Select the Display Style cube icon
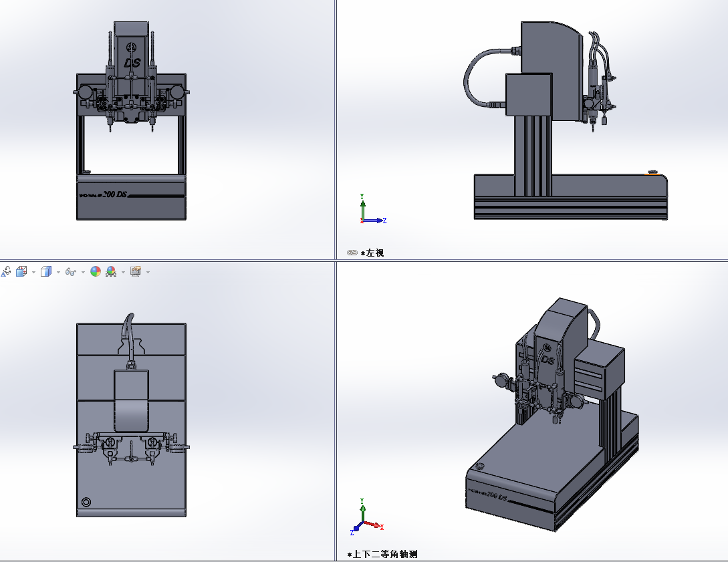This screenshot has height=562, width=728. tap(45, 271)
